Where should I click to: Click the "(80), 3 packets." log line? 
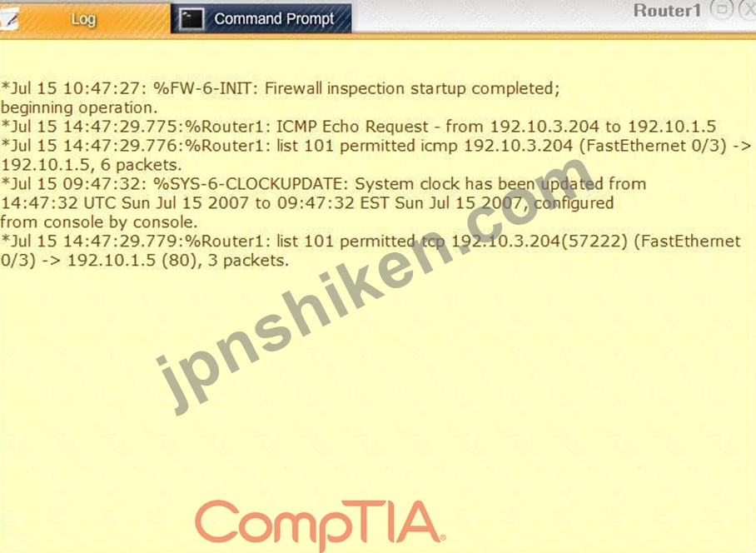pyautogui.click(x=145, y=261)
